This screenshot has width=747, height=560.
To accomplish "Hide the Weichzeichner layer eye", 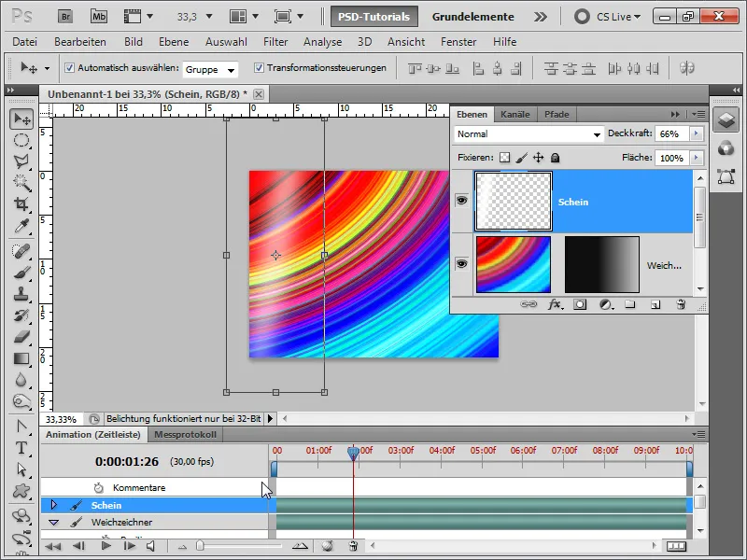I will point(461,263).
